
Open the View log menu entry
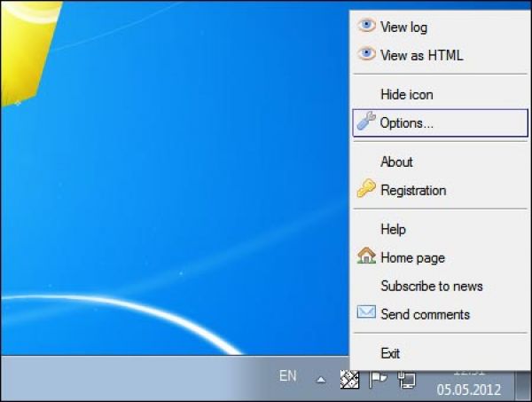point(441,27)
